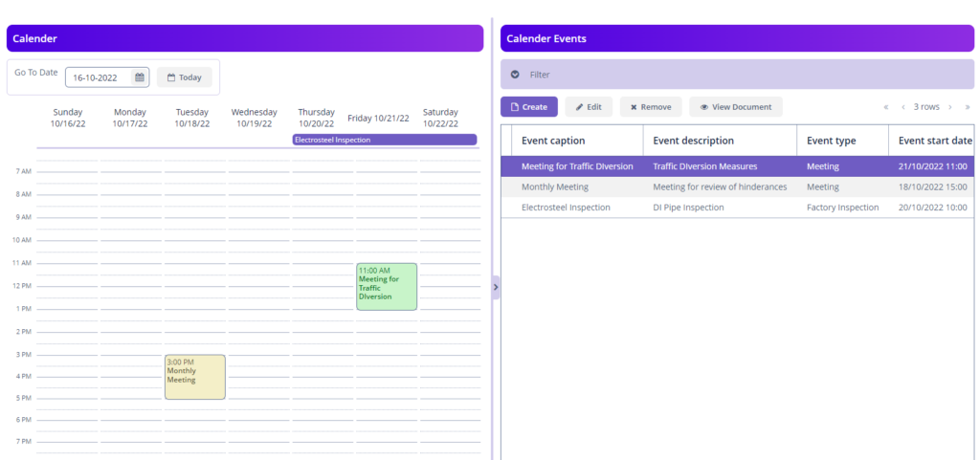980x460 pixels.
Task: Click the Go To Date input field
Action: 99,77
